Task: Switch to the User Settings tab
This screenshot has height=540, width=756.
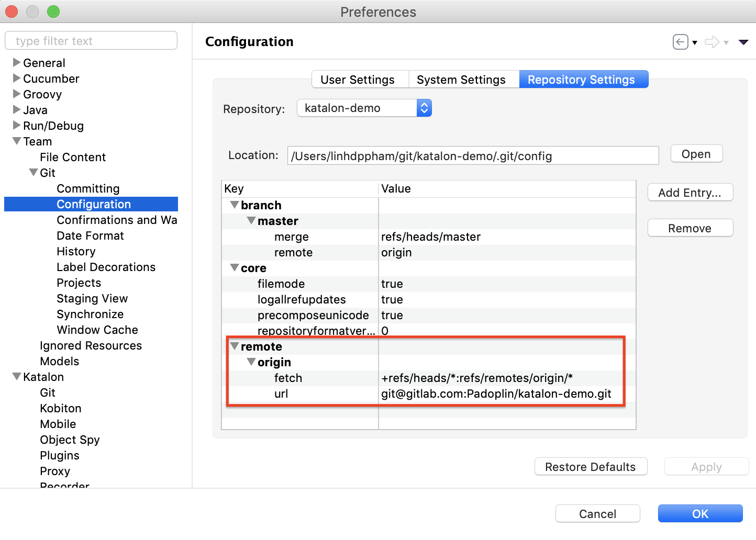Action: pyautogui.click(x=358, y=80)
